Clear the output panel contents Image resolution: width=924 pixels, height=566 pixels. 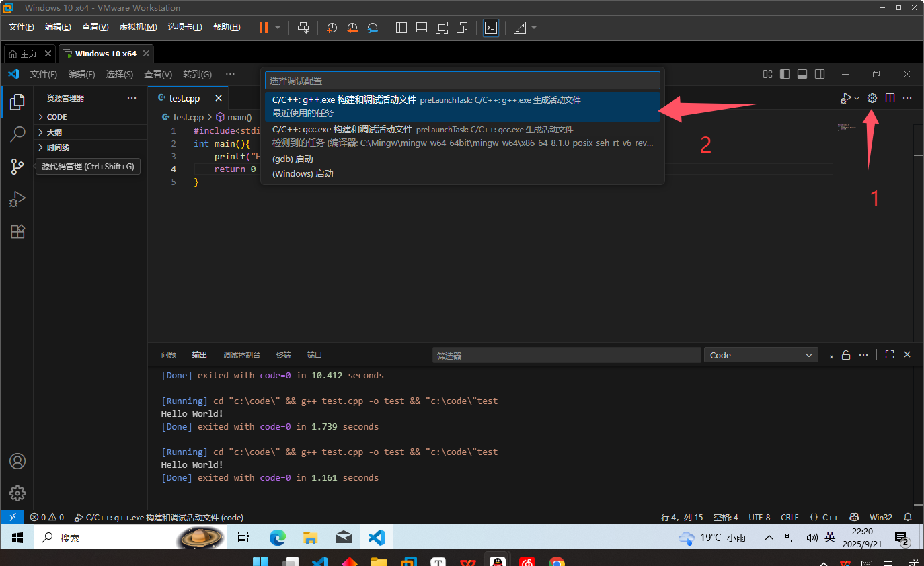[x=829, y=355]
